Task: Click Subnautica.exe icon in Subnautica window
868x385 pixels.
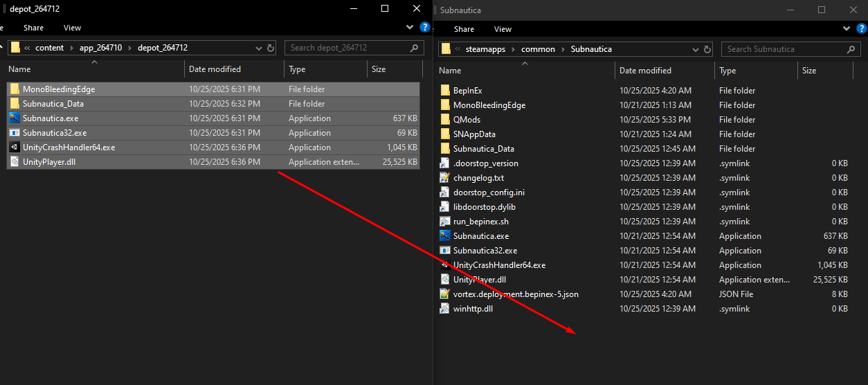Action: pyautogui.click(x=445, y=236)
